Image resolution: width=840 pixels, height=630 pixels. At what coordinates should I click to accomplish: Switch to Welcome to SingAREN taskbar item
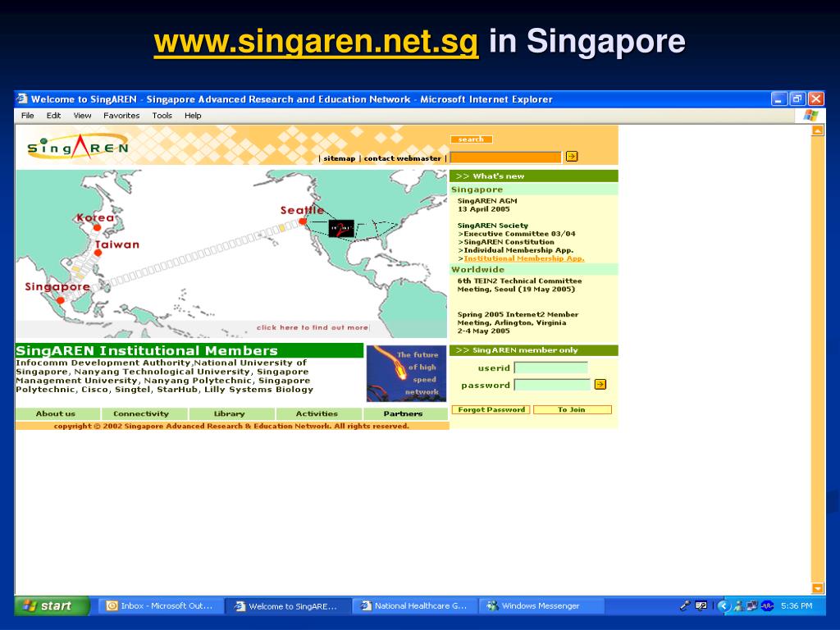[x=288, y=606]
